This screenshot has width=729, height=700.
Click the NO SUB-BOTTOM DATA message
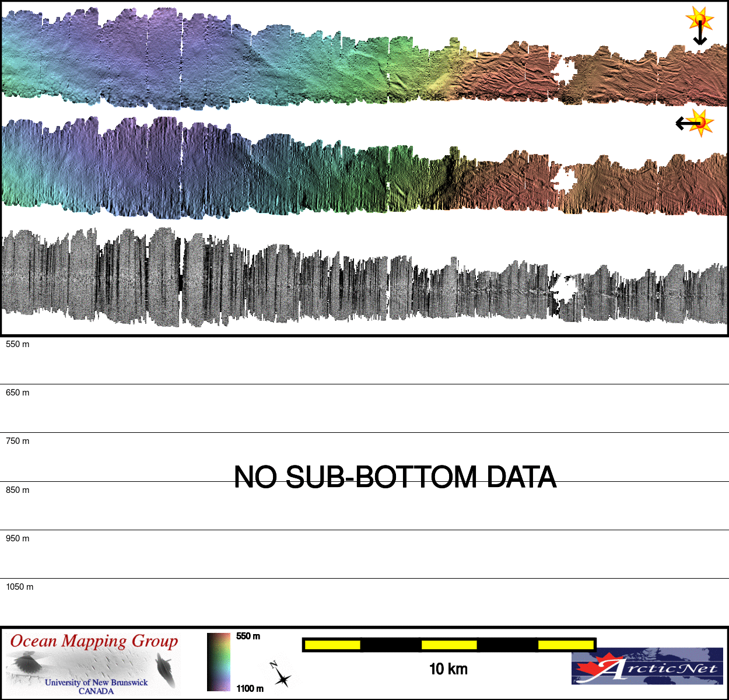[395, 477]
